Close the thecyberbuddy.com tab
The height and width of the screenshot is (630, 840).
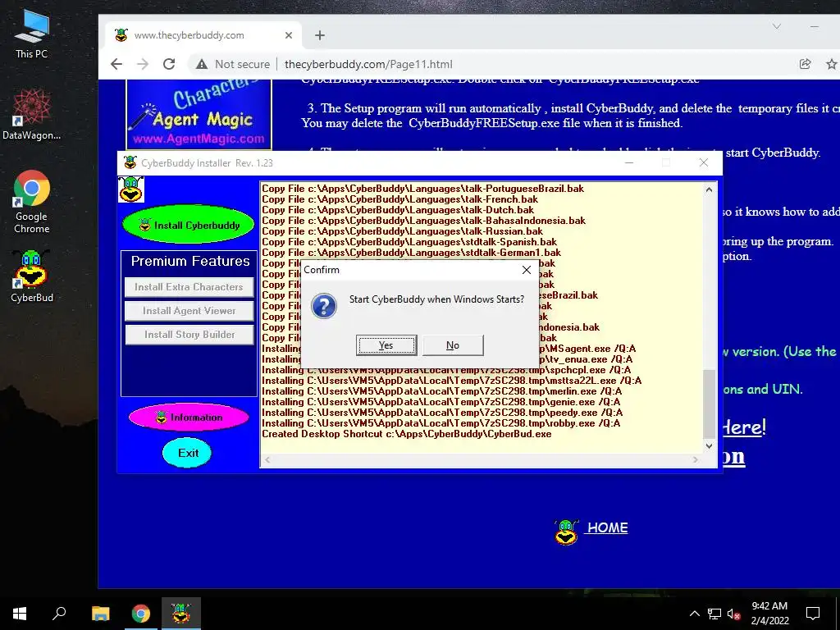click(288, 35)
